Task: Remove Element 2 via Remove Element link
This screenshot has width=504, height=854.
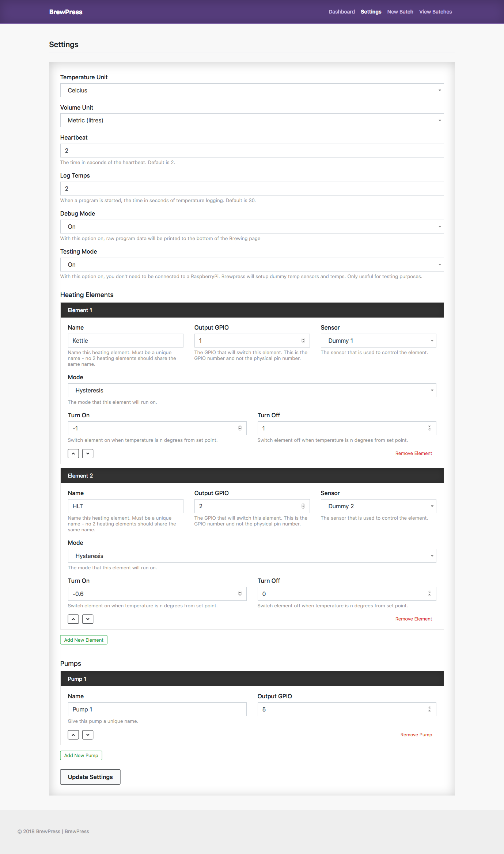Action: tap(413, 619)
